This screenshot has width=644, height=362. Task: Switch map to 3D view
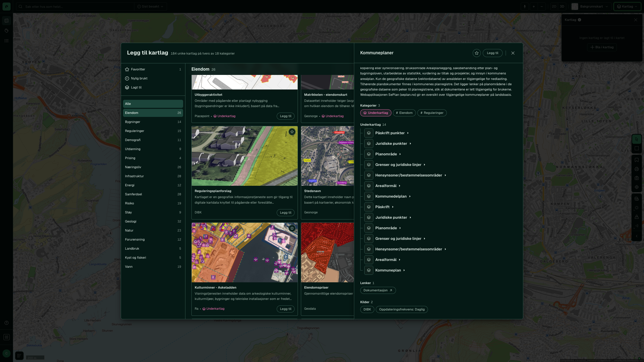click(x=562, y=7)
